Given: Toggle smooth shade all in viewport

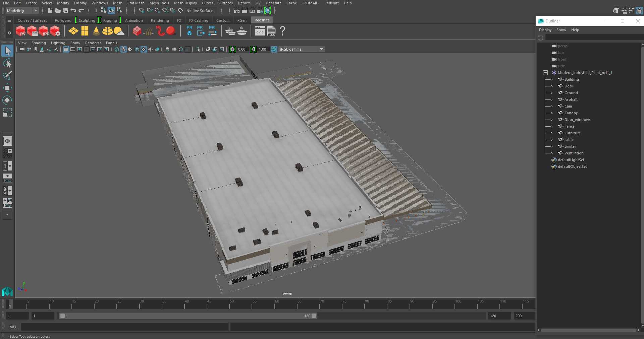Looking at the screenshot, I should (123, 49).
